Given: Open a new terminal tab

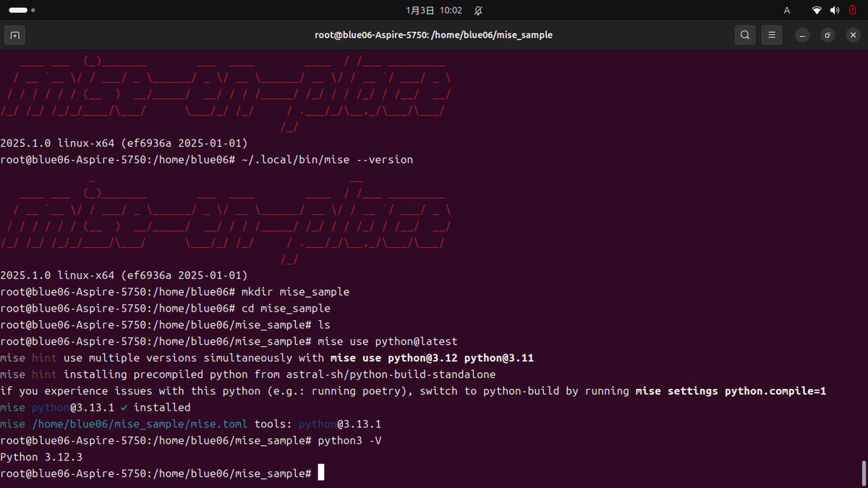Looking at the screenshot, I should (x=14, y=35).
